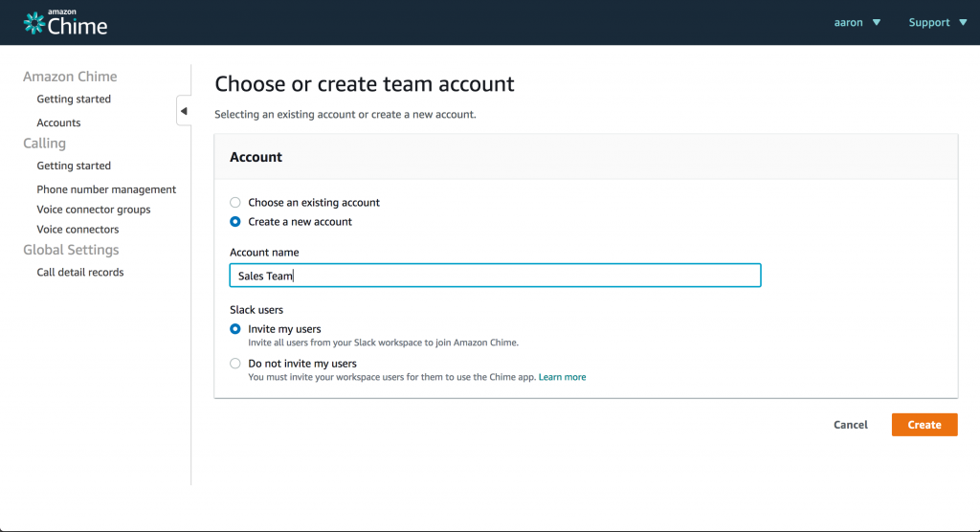The image size is (980, 532).
Task: Focus the Account name input field
Action: coord(495,276)
